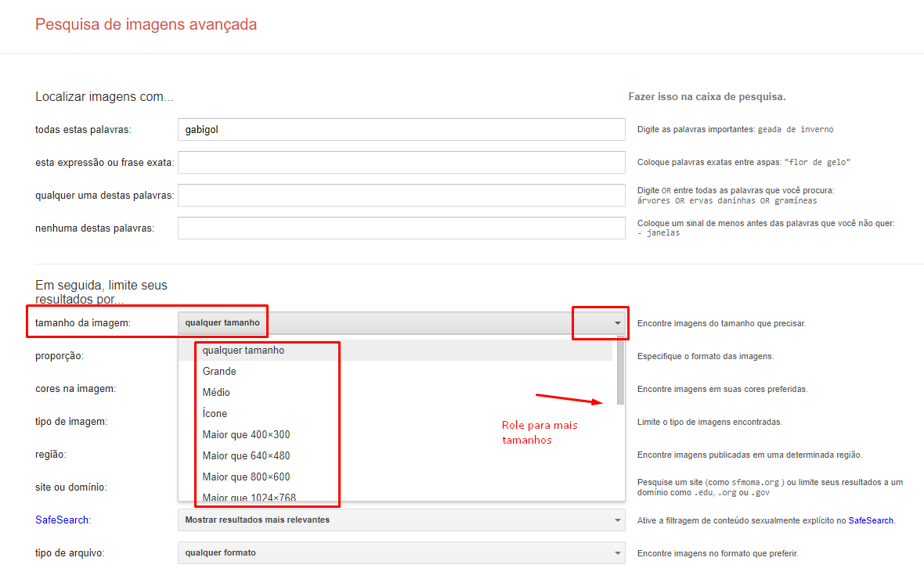The image size is (924, 572).
Task: Choose 'Médio' size option
Action: pos(395,392)
